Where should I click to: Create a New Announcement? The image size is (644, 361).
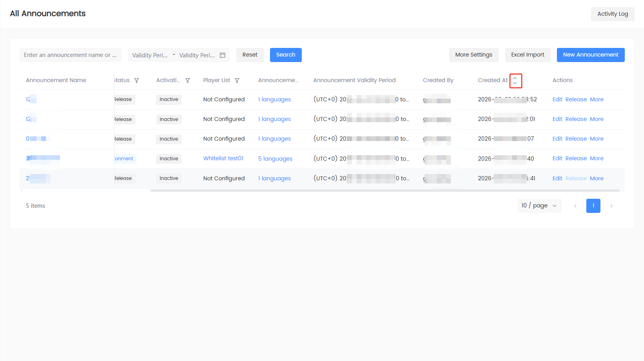(x=591, y=55)
